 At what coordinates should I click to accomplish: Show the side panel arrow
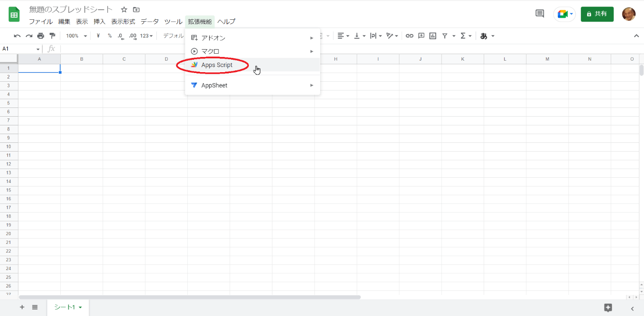click(x=632, y=309)
